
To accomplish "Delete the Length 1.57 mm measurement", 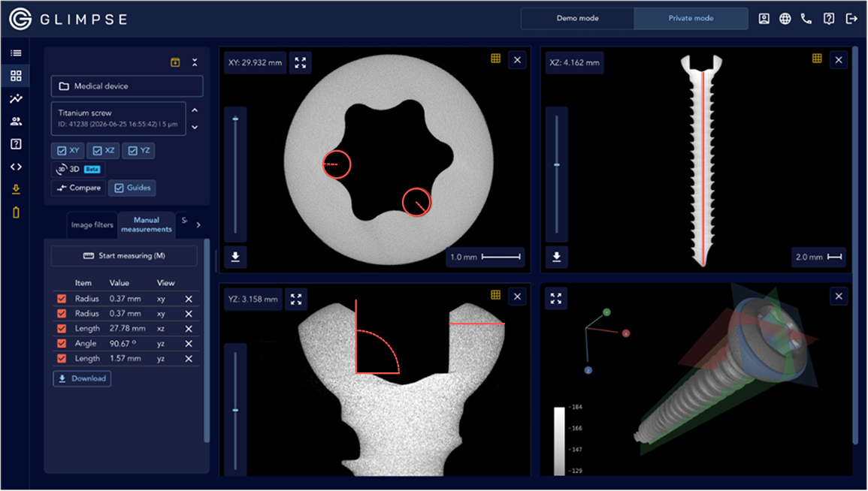I will point(189,359).
